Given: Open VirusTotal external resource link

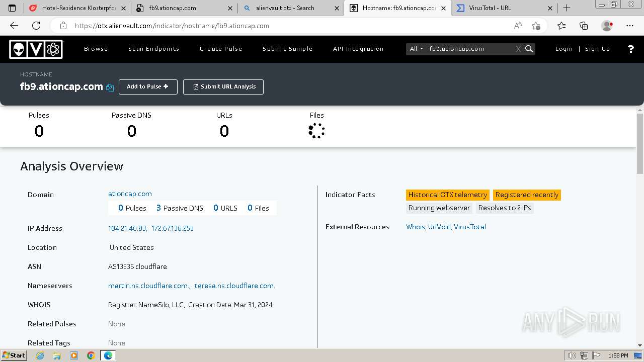Looking at the screenshot, I should (x=470, y=227).
